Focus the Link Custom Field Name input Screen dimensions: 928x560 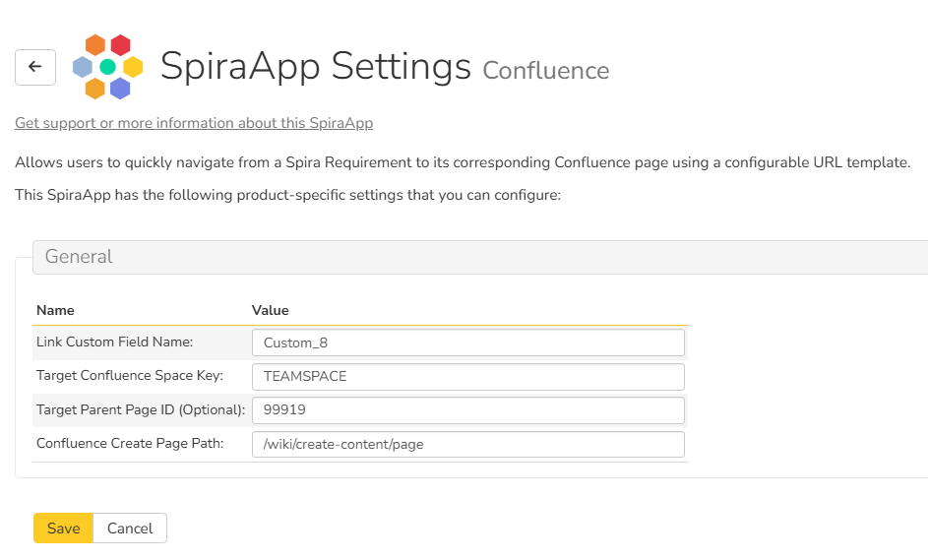pyautogui.click(x=467, y=342)
